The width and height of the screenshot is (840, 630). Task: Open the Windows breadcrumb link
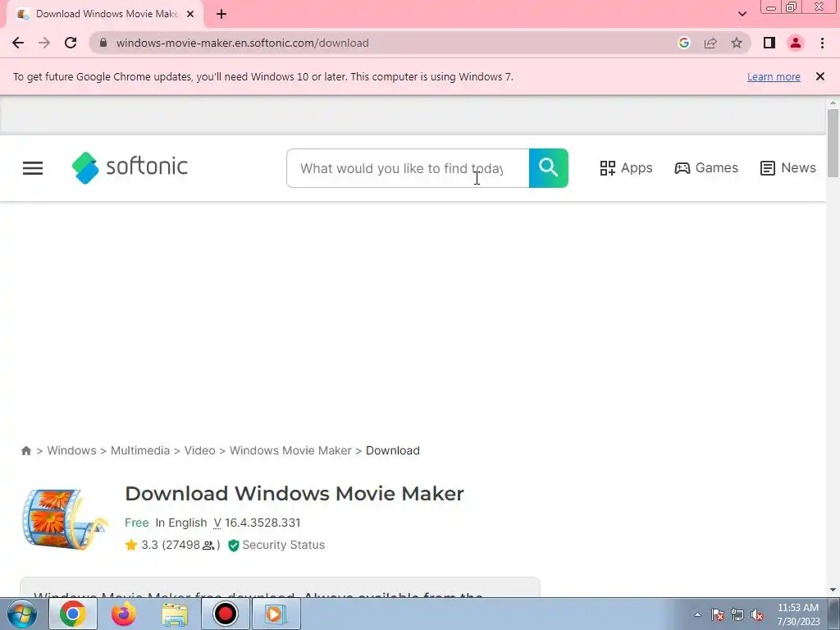click(71, 450)
